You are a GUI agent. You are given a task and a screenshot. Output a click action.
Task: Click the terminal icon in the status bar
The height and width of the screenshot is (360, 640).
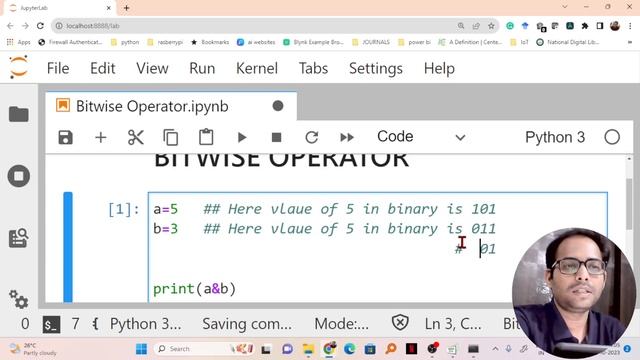51,324
